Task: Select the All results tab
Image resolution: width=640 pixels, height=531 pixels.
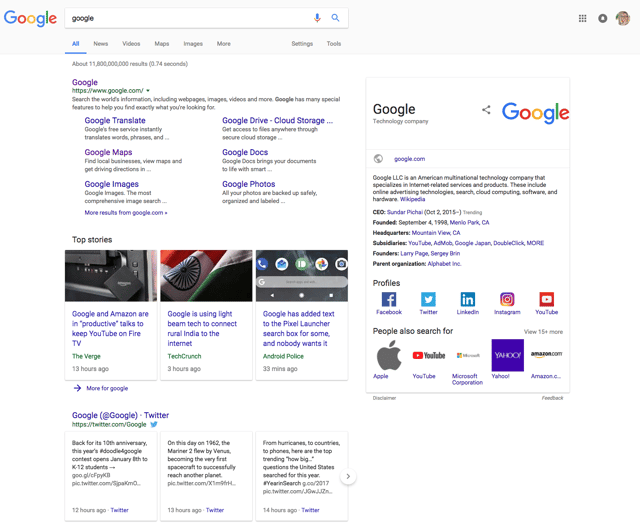Action: [76, 44]
